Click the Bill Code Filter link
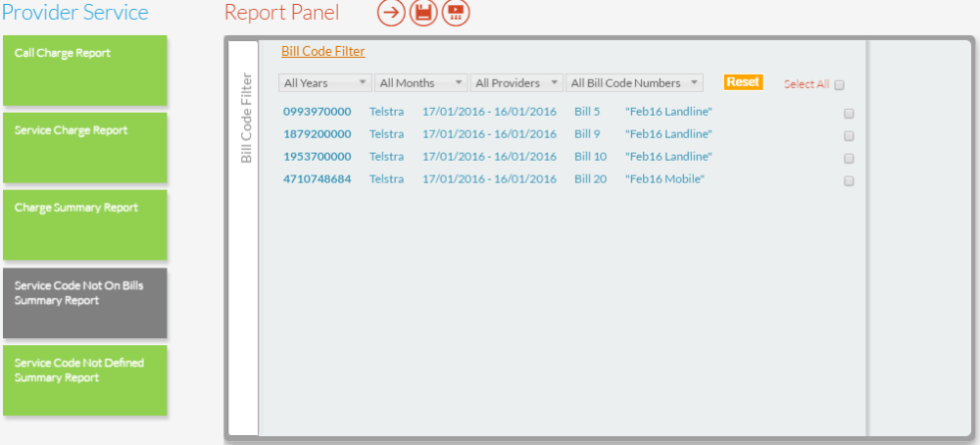This screenshot has height=445, width=980. 323,51
